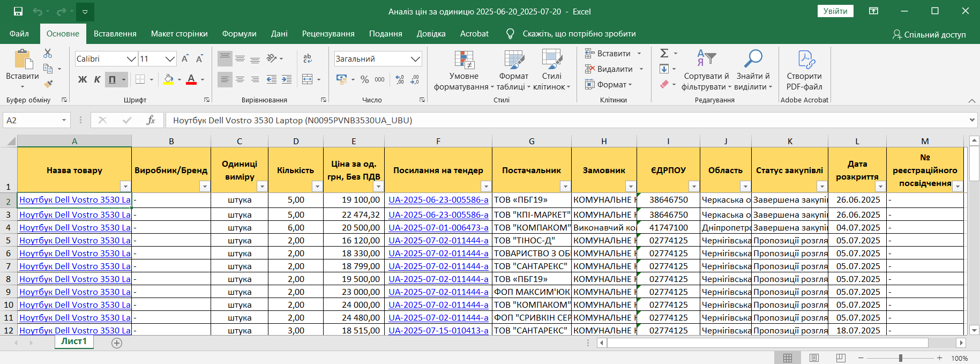Open the font size dropdown
This screenshot has width=980, height=364.
click(170, 59)
